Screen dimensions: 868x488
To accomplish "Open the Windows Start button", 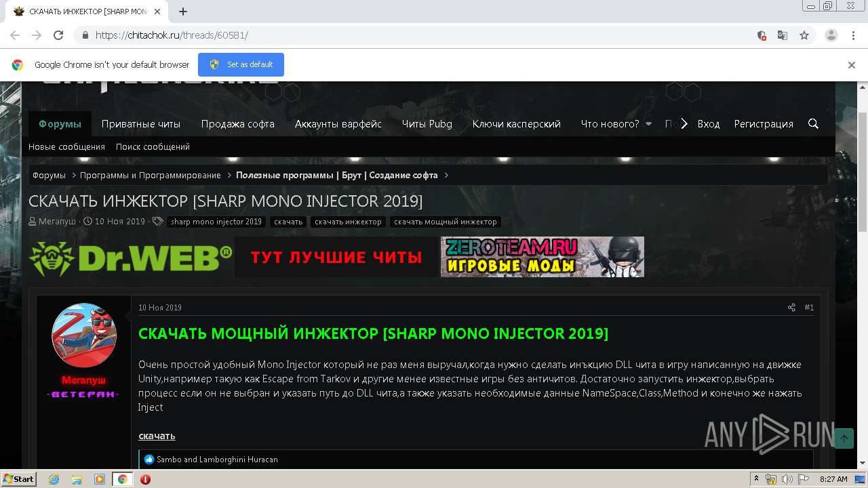I will 18,479.
